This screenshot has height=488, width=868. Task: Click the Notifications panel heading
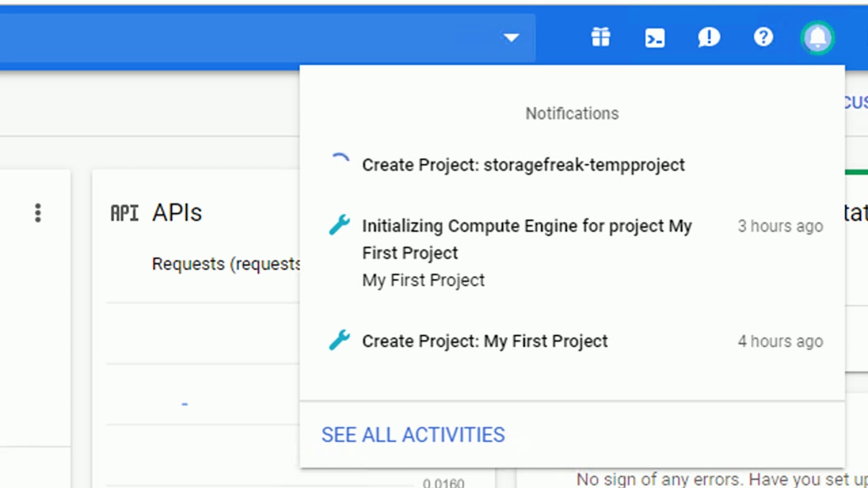[x=572, y=113]
